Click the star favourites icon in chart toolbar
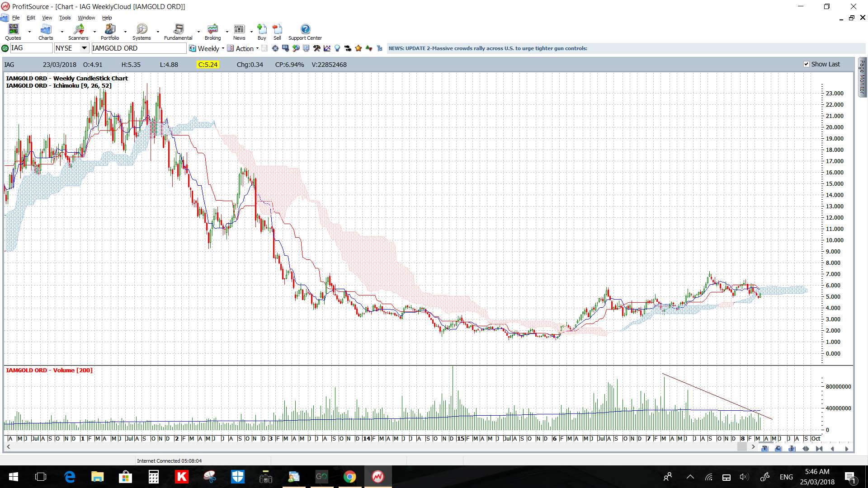 click(359, 48)
